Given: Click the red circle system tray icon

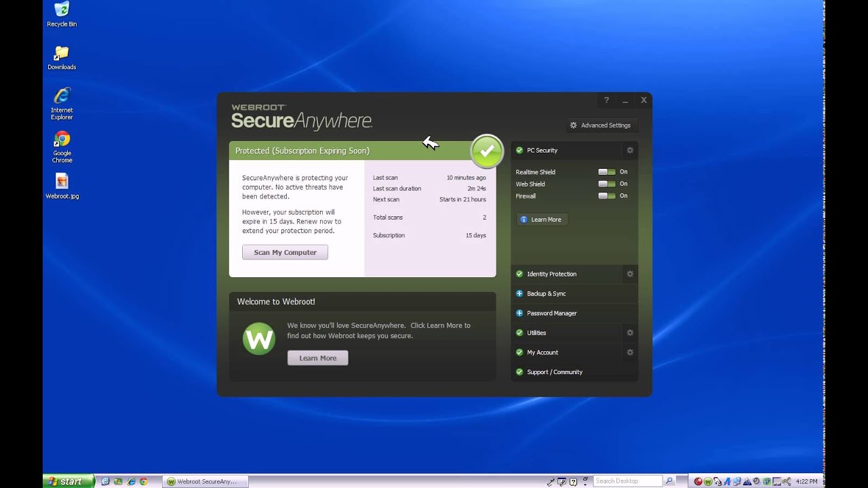Looking at the screenshot, I should [698, 482].
